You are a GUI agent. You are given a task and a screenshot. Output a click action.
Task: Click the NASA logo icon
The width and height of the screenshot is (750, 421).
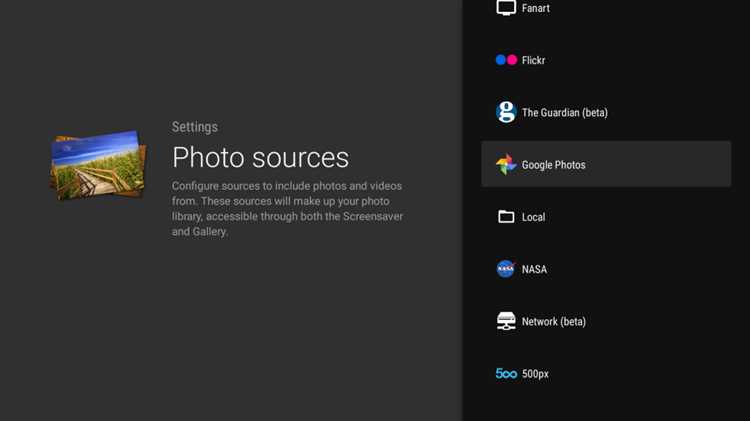pyautogui.click(x=506, y=269)
